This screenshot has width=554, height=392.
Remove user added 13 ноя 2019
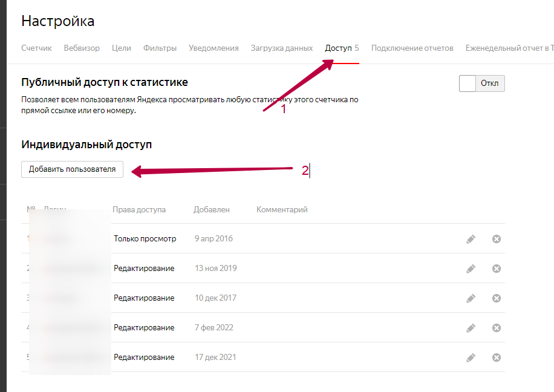pyautogui.click(x=497, y=269)
